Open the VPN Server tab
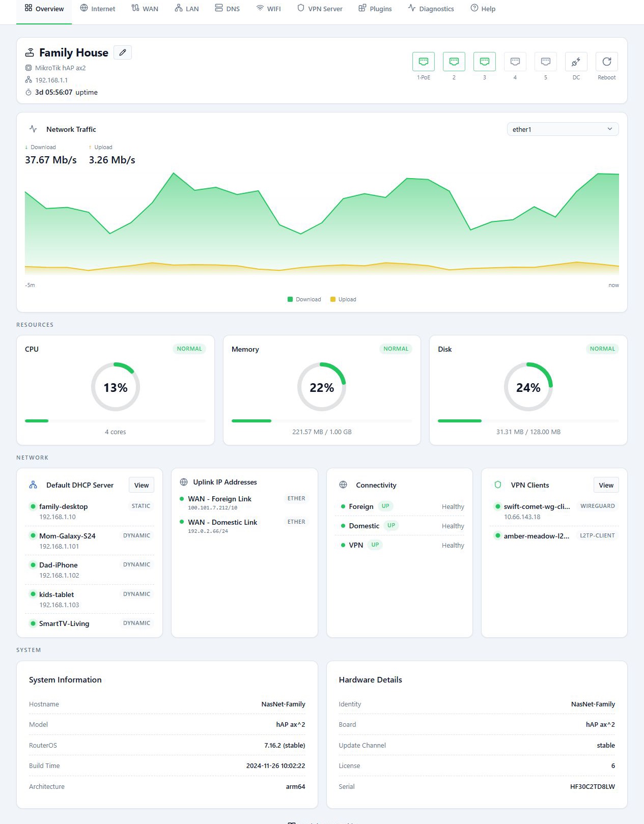 click(x=320, y=9)
